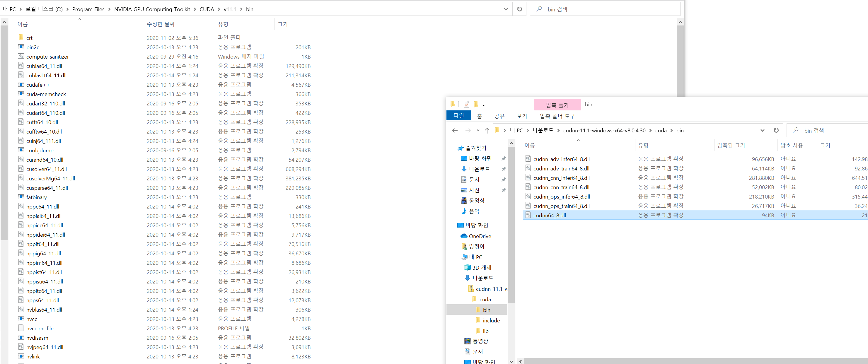Image resolution: width=868 pixels, height=364 pixels.
Task: Sort by 압축된 크기 column header
Action: [x=731, y=146]
